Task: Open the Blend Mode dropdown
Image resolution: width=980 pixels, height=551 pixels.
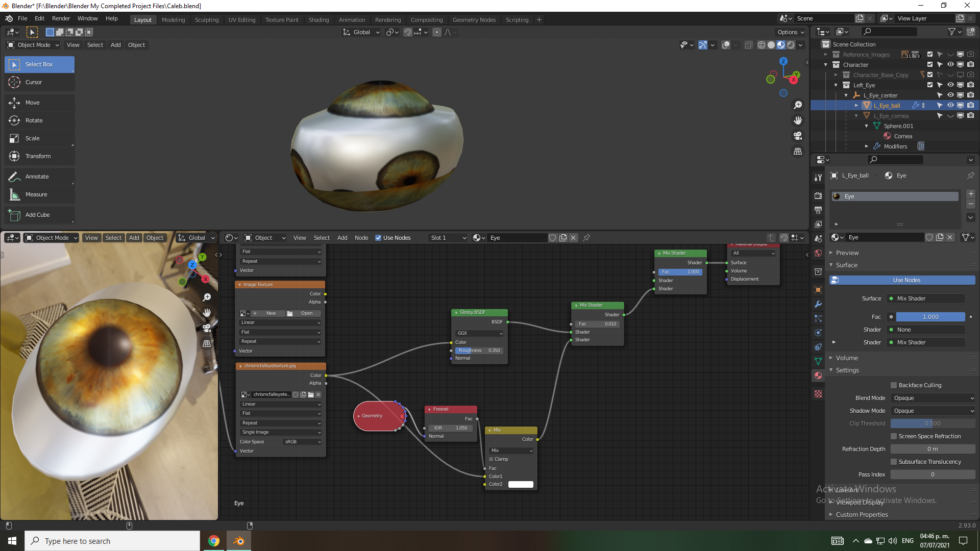Action: (933, 398)
